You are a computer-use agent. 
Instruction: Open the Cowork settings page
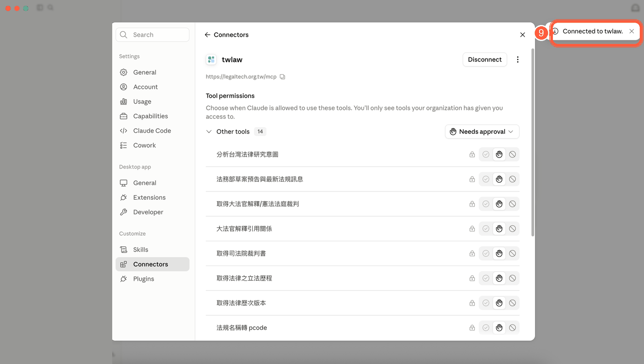pos(152,145)
